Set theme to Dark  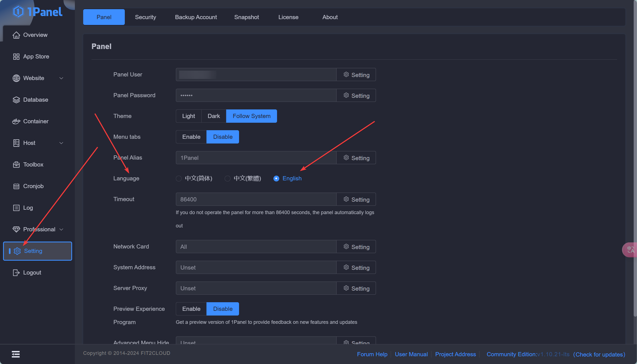coord(214,116)
